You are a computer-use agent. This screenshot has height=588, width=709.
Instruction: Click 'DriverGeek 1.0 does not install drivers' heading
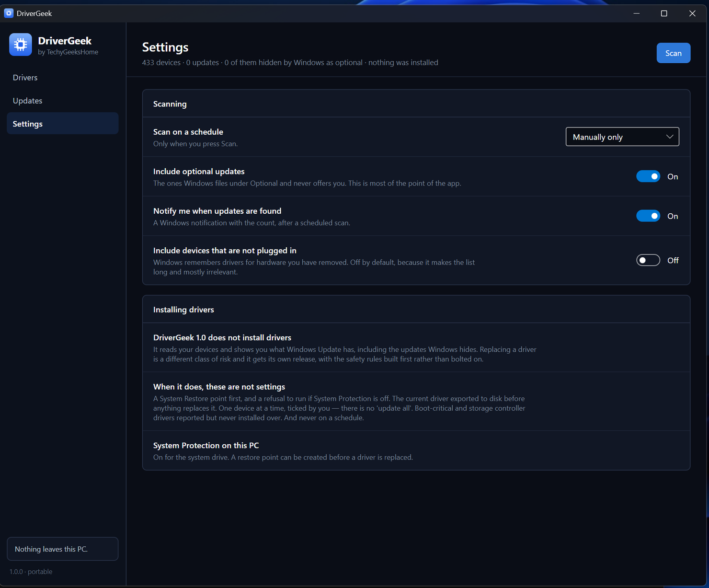coord(222,338)
